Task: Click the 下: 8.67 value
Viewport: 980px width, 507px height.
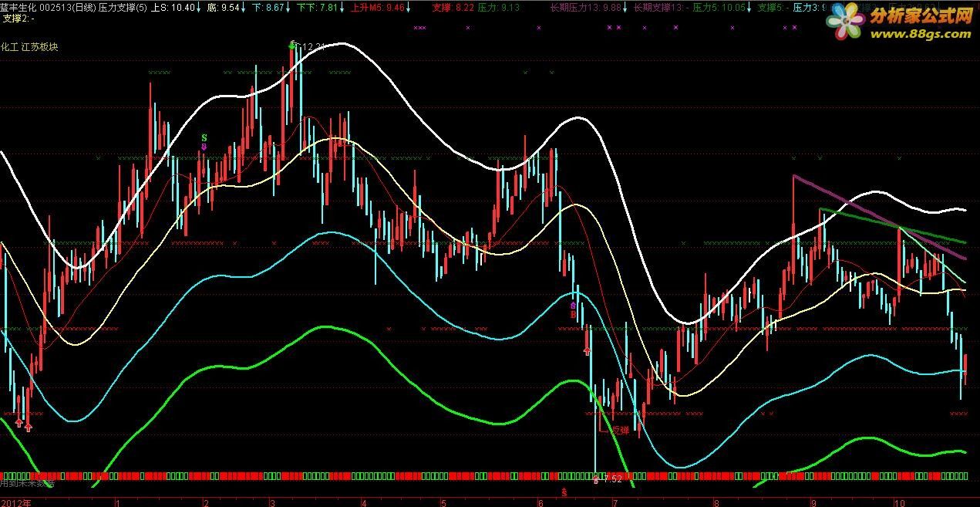Action: (x=268, y=7)
